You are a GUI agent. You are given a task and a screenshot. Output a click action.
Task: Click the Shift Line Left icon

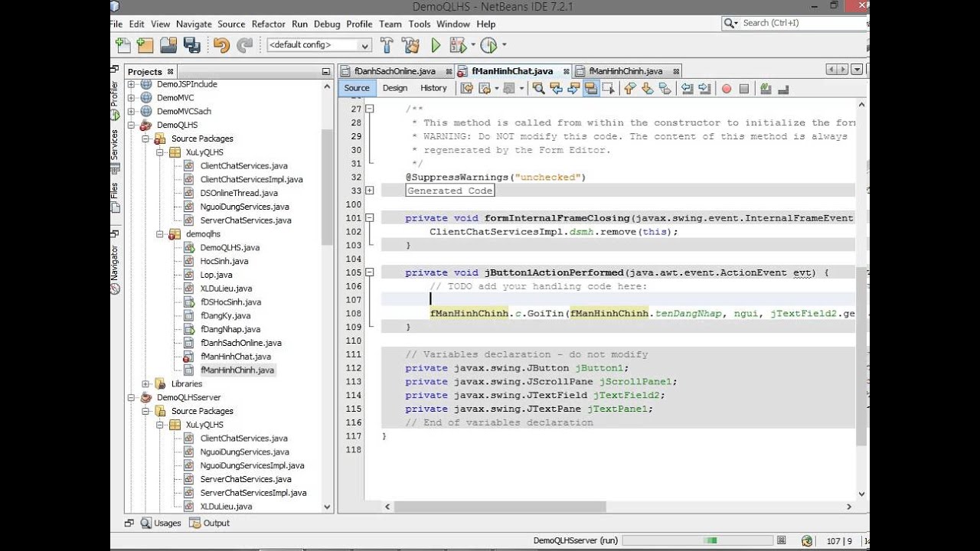(x=687, y=89)
